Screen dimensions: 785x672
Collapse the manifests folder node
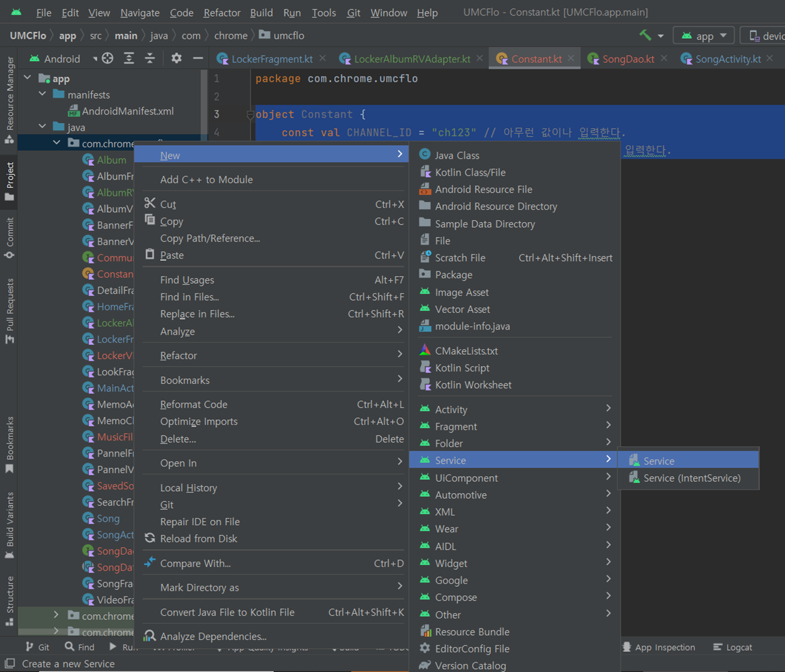(x=43, y=94)
